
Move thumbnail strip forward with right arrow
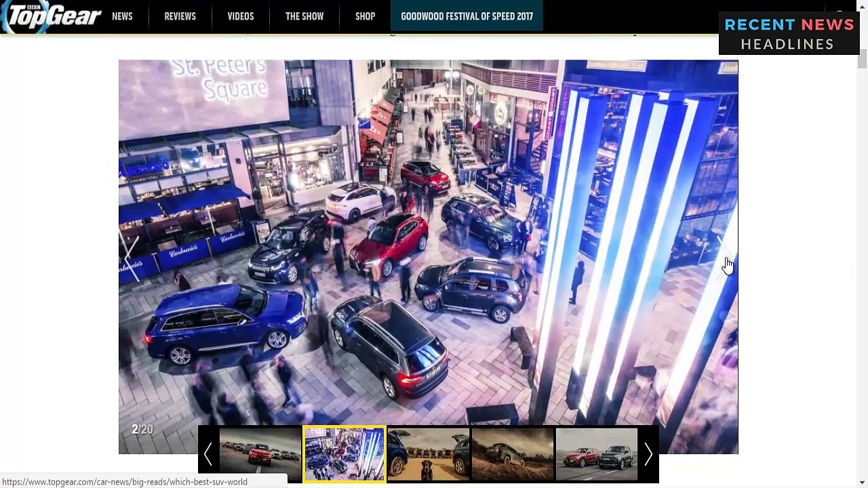click(x=648, y=454)
